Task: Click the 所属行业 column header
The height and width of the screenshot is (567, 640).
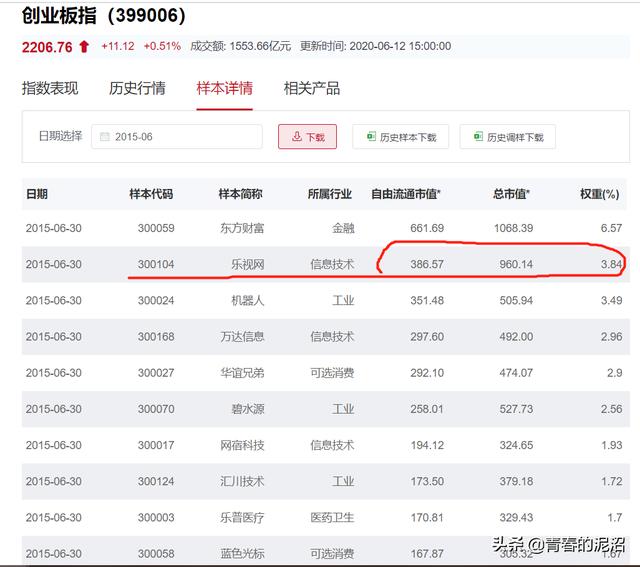Action: (330, 194)
